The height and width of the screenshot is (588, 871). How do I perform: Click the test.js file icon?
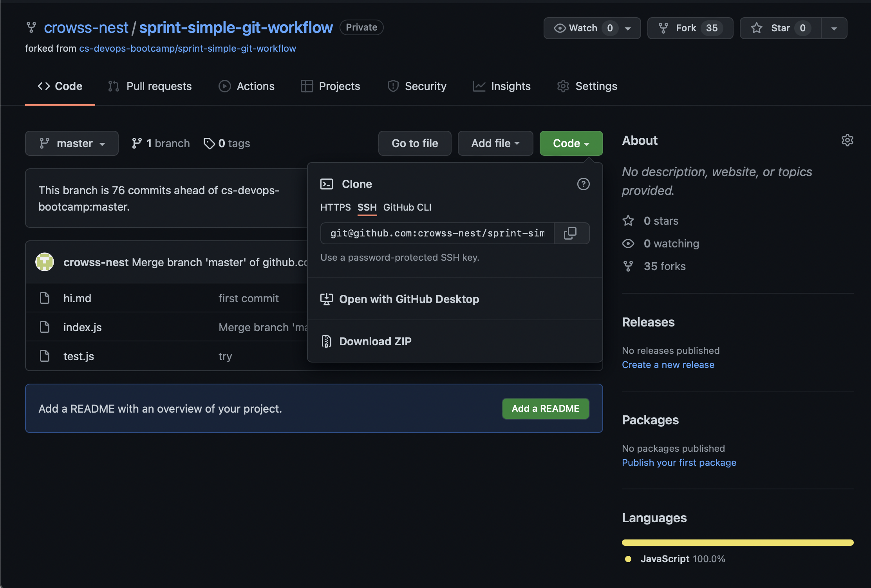(x=45, y=356)
